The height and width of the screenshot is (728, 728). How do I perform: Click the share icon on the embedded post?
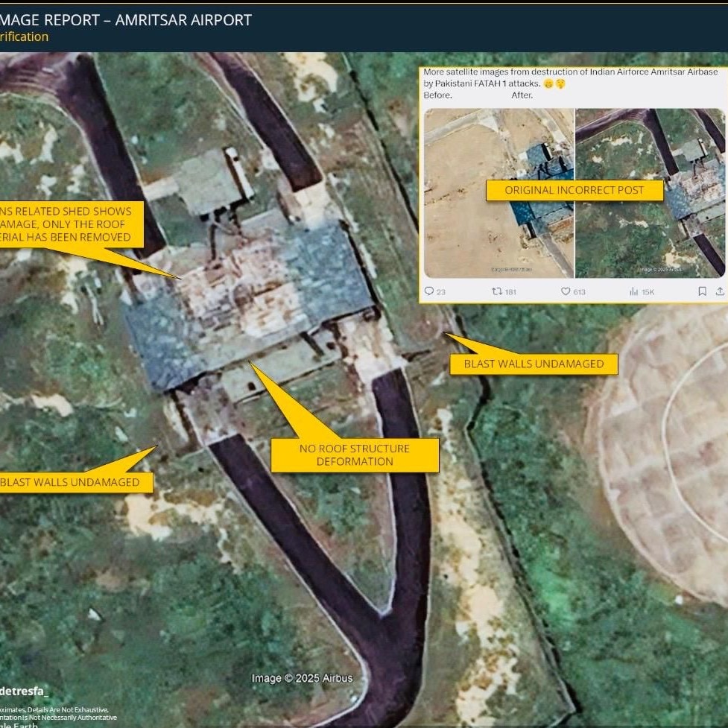point(720,291)
